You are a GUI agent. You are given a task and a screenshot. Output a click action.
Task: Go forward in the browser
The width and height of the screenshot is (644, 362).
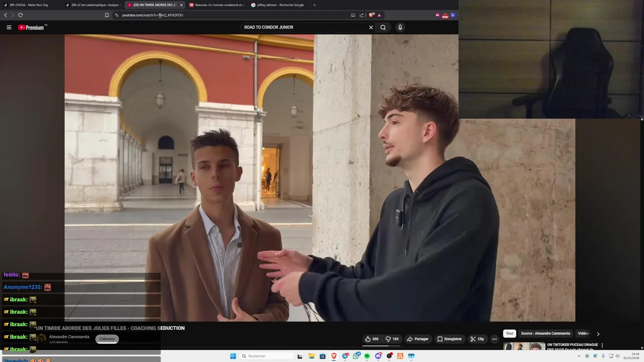pos(13,15)
